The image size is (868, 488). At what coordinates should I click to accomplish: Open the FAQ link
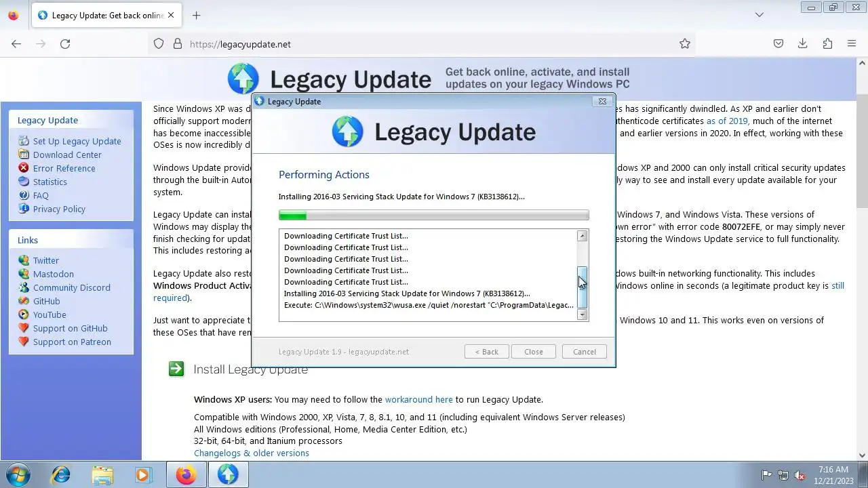pos(41,195)
